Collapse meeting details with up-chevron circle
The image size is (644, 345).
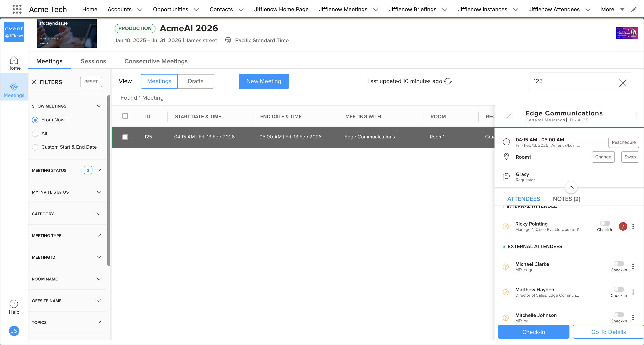571,187
